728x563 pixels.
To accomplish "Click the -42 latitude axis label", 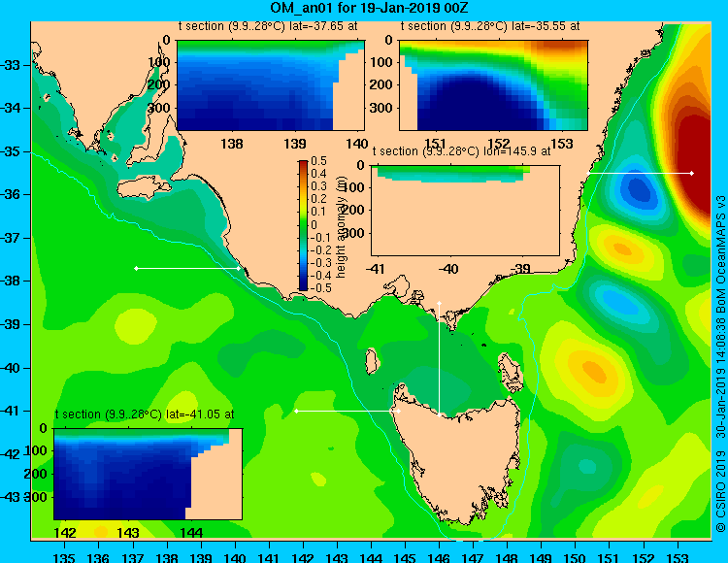I will (x=11, y=454).
